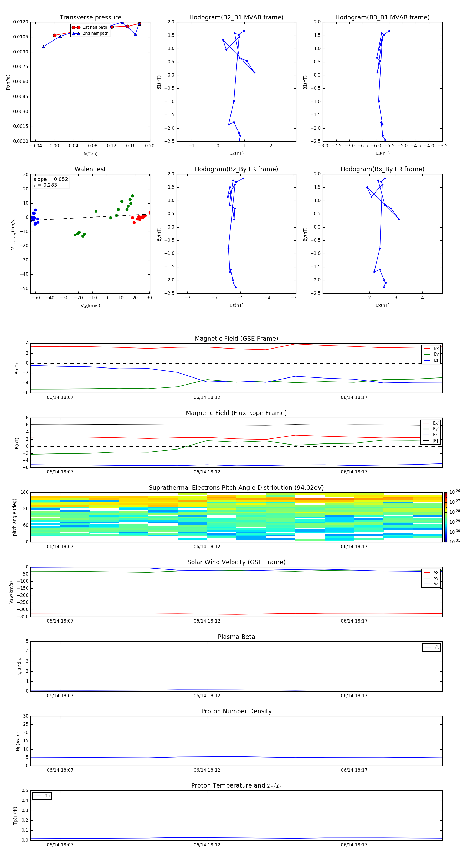The image size is (473, 868).
Task: Click the 06/14 18:12 tick label under Magnetic Field GSE
Action: 207,398
